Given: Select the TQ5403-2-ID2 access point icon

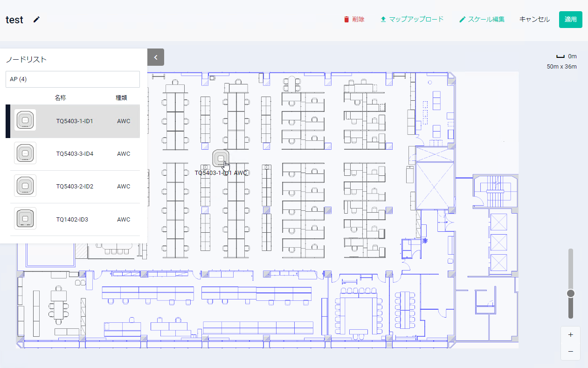Looking at the screenshot, I should (x=25, y=186).
